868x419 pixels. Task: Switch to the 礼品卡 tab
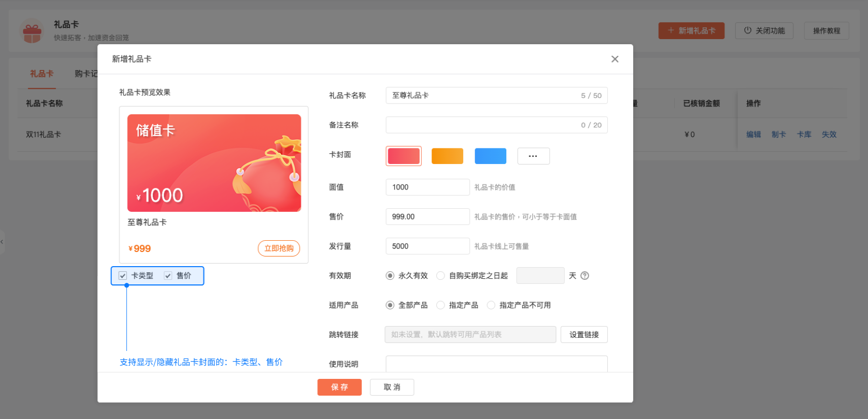click(42, 74)
